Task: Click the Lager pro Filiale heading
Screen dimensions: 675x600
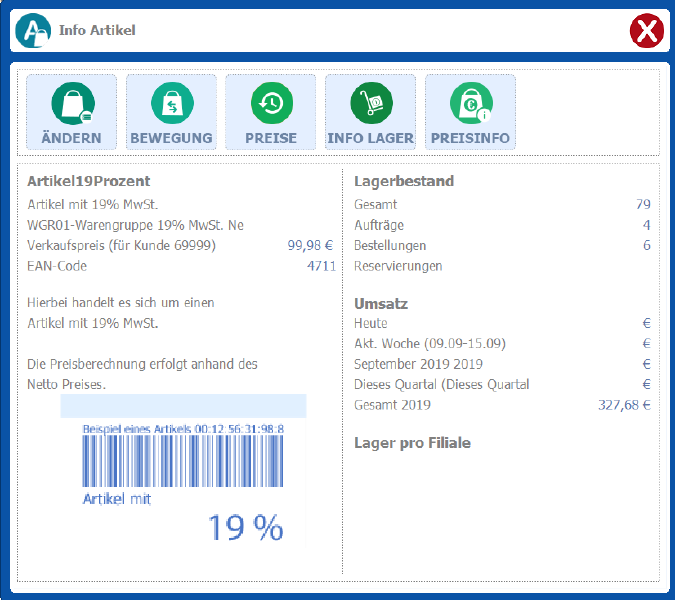Action: (x=412, y=443)
